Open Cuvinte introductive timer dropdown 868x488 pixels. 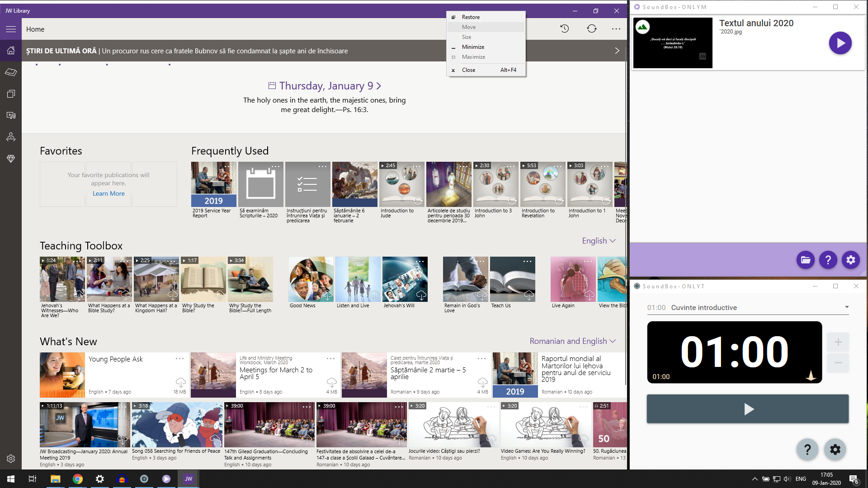pyautogui.click(x=846, y=307)
